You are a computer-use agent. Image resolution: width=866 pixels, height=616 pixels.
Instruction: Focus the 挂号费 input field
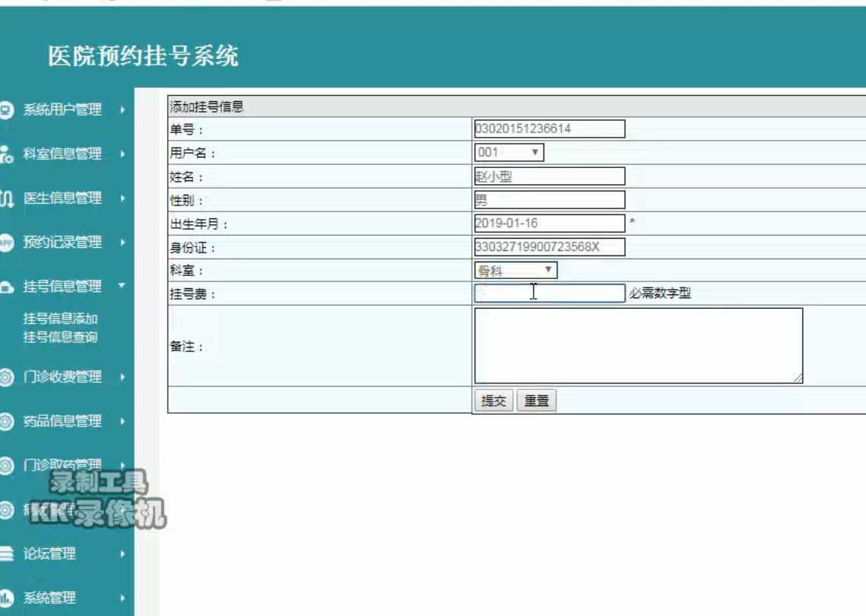550,294
